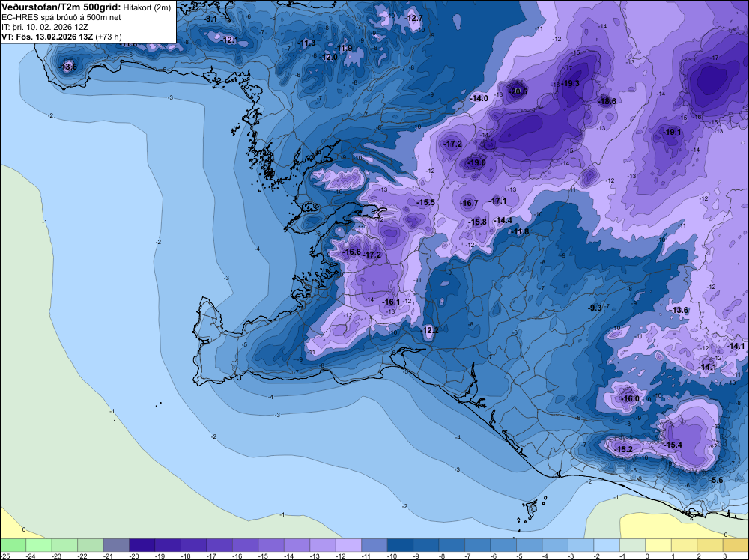Click the -12.0 temperature label
The width and height of the screenshot is (749, 560).
click(x=329, y=58)
